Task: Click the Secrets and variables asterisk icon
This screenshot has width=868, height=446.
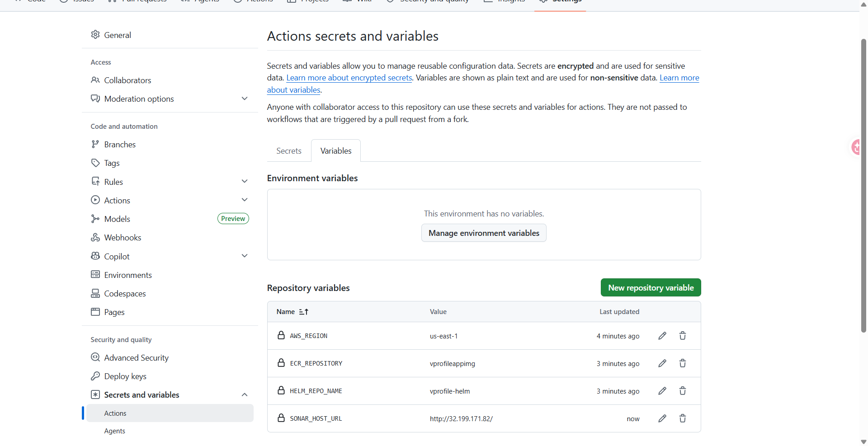Action: (x=95, y=394)
